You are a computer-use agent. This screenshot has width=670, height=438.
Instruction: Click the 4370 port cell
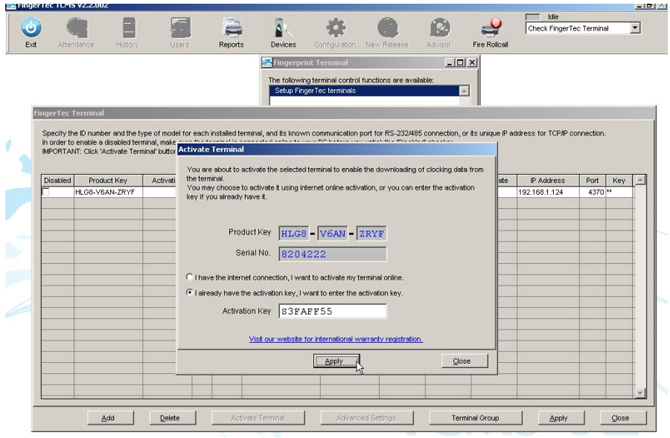(592, 192)
